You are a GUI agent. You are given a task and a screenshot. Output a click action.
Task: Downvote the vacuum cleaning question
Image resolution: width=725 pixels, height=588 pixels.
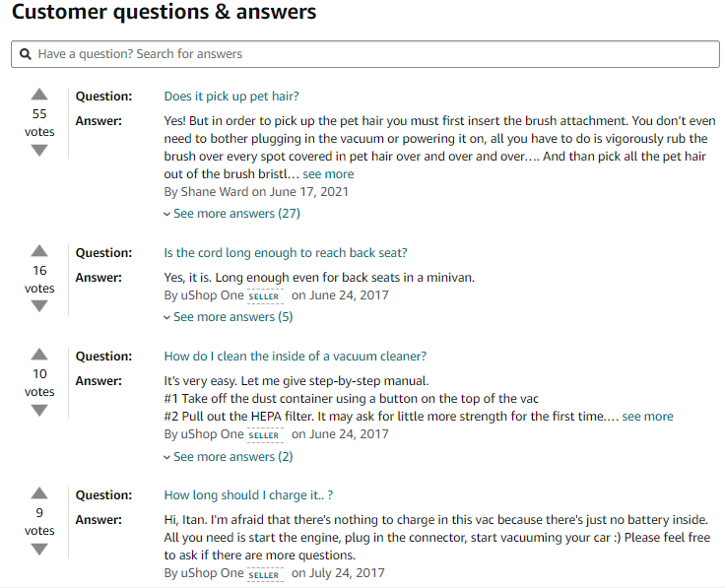(x=39, y=411)
